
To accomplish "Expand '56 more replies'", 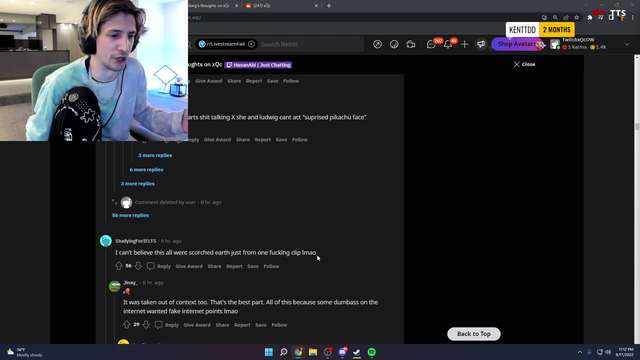I will point(131,215).
